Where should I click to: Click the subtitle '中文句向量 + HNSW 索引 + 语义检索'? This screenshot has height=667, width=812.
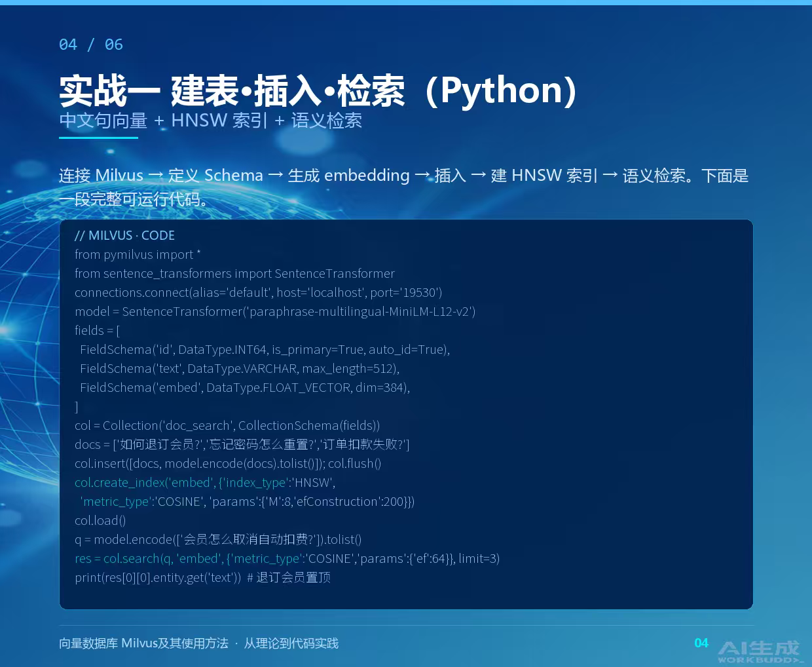tap(210, 121)
